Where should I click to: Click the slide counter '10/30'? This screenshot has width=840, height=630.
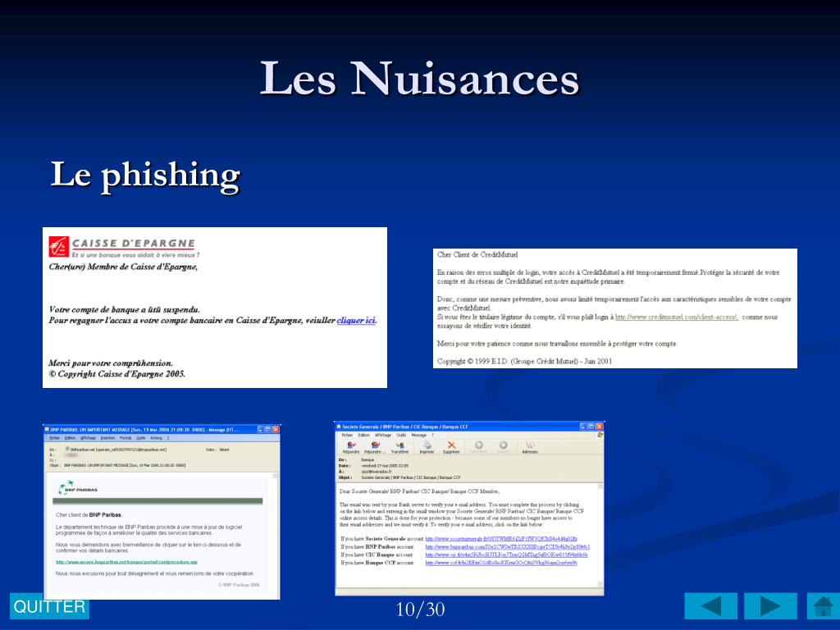click(420, 609)
